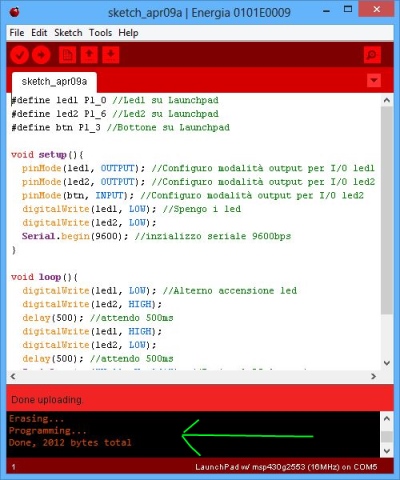This screenshot has height=480, width=400.
Task: Click the console scroll-down arrow
Action: pyautogui.click(x=387, y=451)
